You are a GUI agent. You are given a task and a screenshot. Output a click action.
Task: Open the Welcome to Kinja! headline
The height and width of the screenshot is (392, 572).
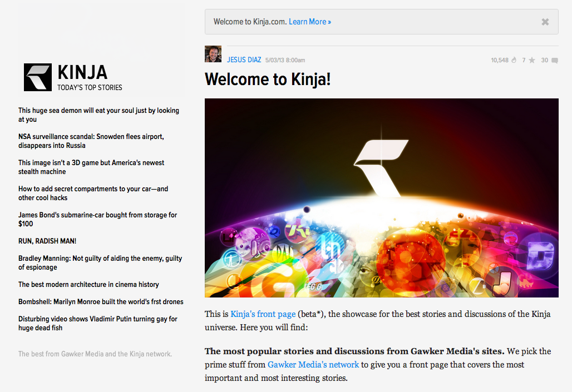pyautogui.click(x=268, y=79)
